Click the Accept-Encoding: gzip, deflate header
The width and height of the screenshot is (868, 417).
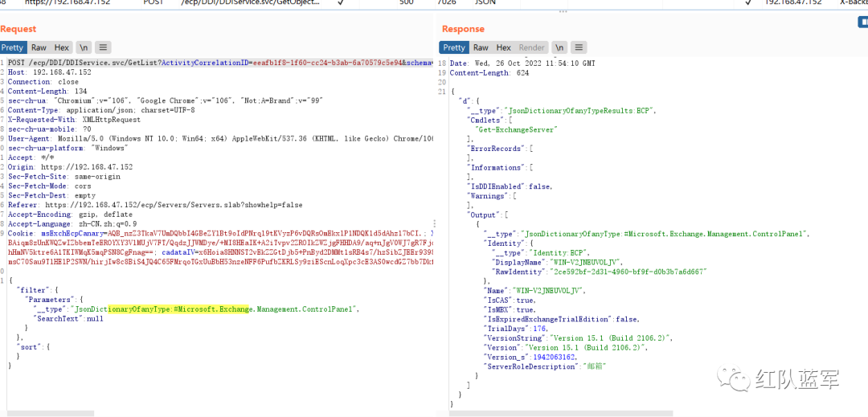click(70, 214)
